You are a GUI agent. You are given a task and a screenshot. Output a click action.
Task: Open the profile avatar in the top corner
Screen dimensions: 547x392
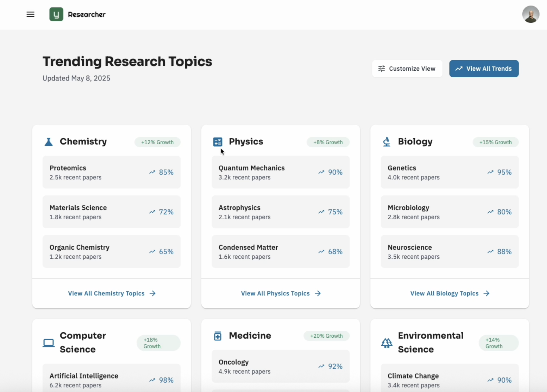[530, 14]
